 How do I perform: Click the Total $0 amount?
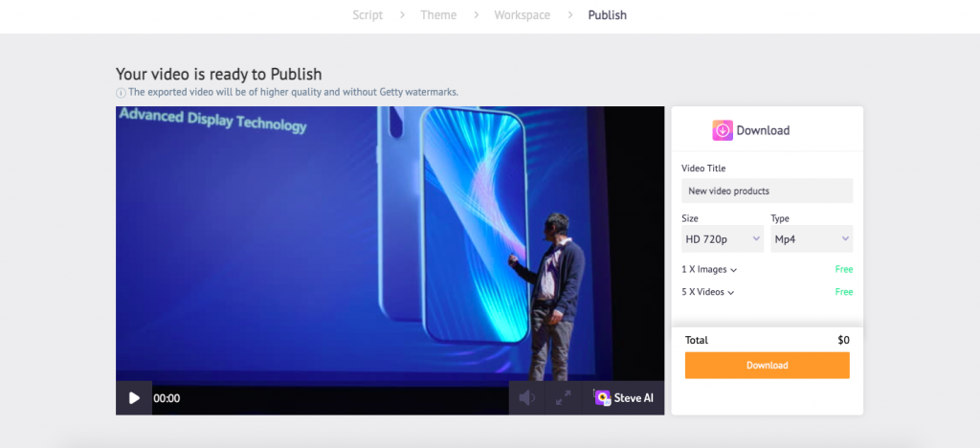pyautogui.click(x=843, y=341)
